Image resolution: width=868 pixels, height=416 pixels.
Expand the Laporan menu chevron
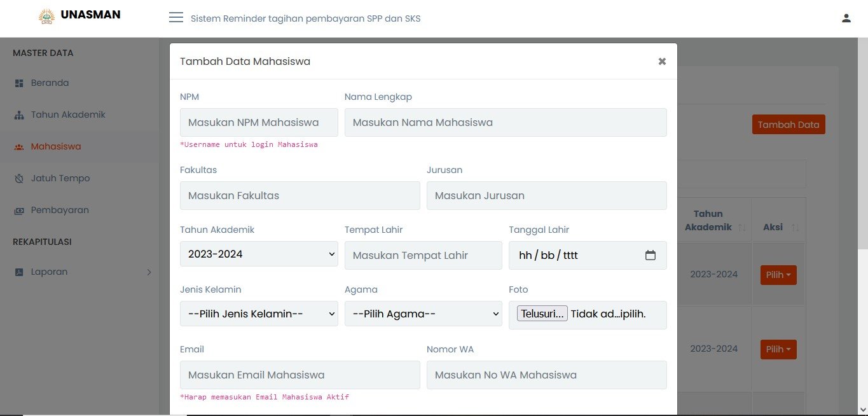tap(149, 272)
